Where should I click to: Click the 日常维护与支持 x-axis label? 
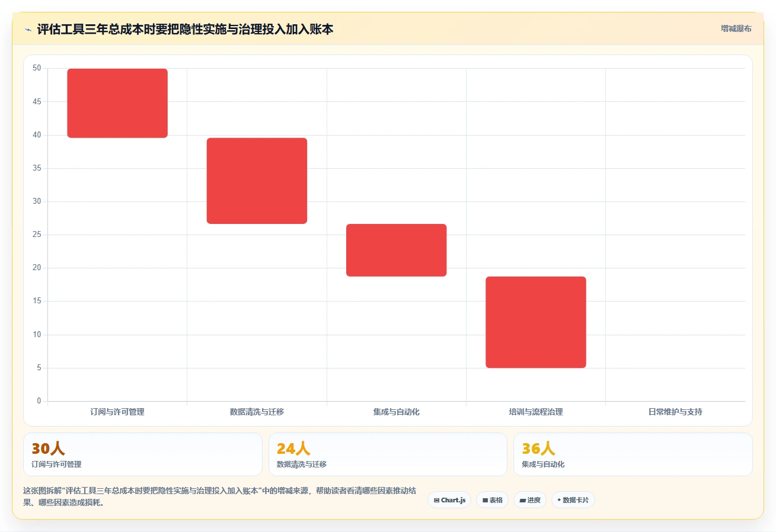pyautogui.click(x=675, y=412)
